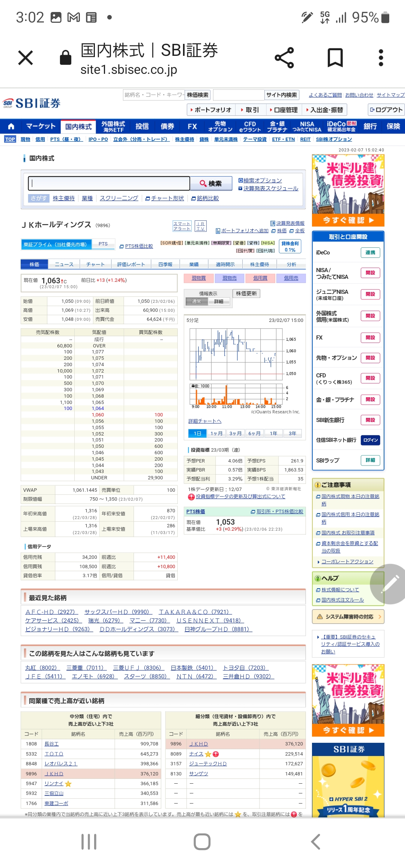Tap the Android home button
Viewport: 405px width, 868px height.
tap(202, 842)
